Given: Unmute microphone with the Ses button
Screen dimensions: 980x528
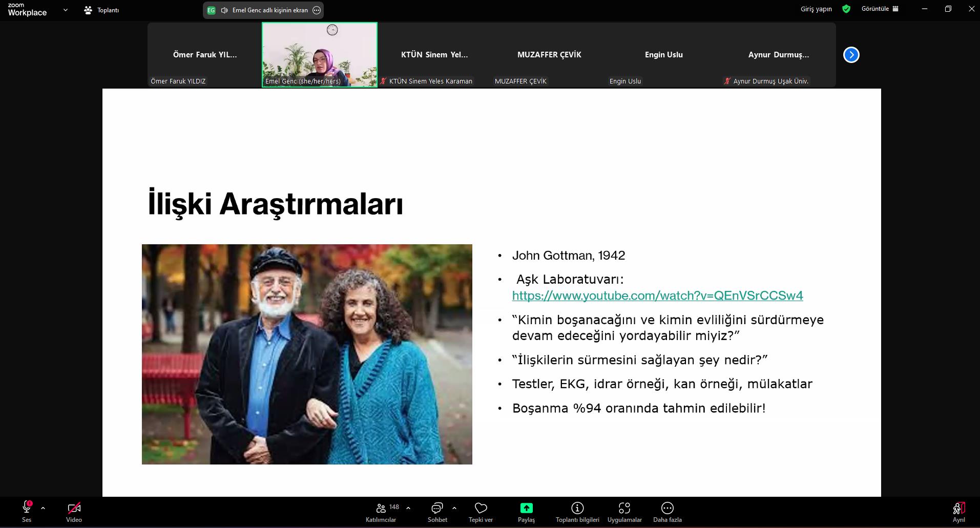Looking at the screenshot, I should (x=27, y=512).
